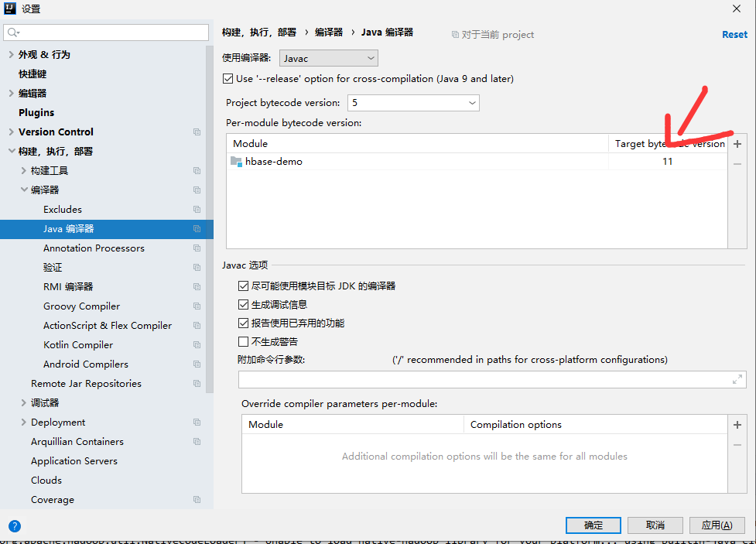The image size is (756, 544).
Task: Open the 使用编译器 Javac dropdown
Action: click(x=328, y=57)
